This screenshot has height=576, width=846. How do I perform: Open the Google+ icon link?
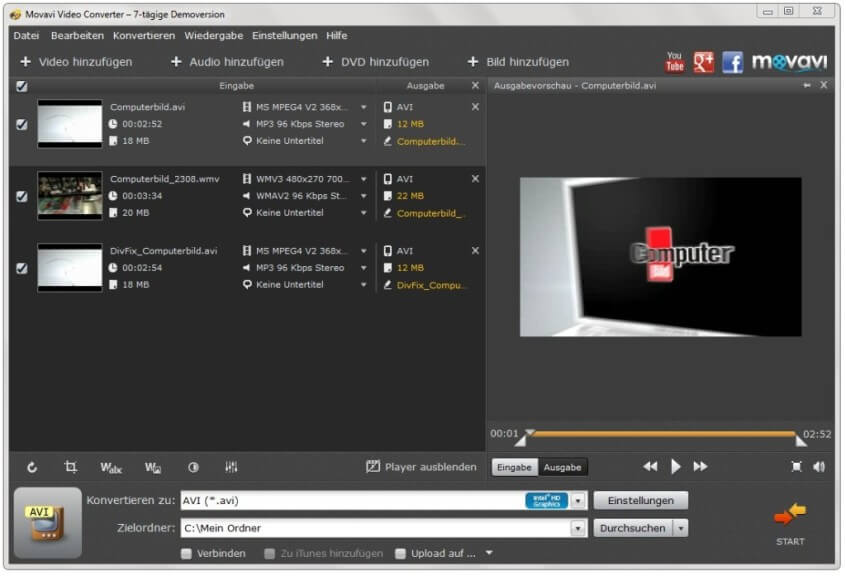point(704,62)
